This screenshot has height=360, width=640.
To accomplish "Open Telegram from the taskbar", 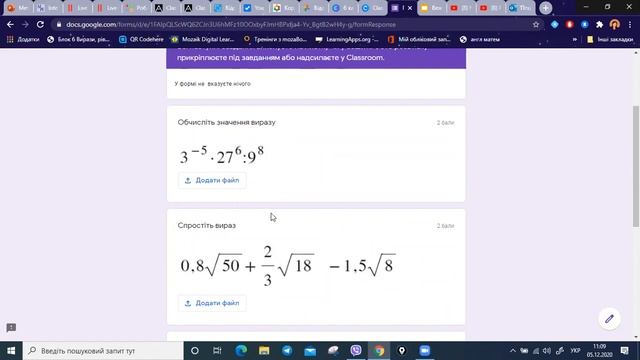I will pos(287,351).
